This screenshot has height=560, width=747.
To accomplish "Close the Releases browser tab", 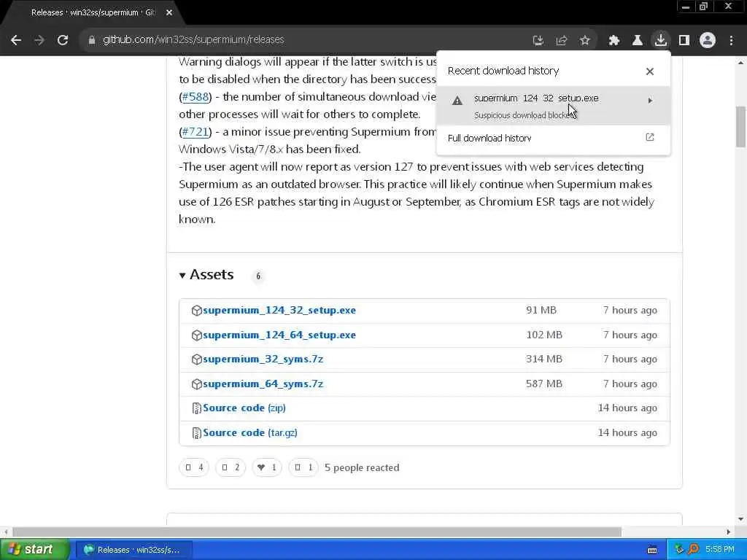I will pyautogui.click(x=169, y=12).
